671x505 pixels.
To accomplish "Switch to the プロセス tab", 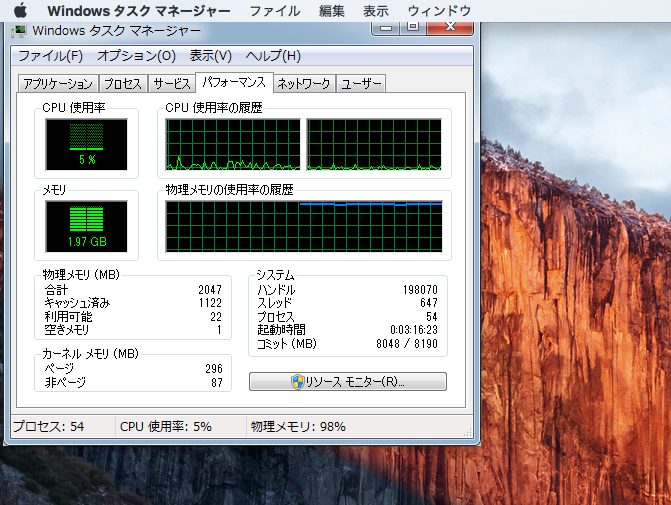I will [123, 83].
